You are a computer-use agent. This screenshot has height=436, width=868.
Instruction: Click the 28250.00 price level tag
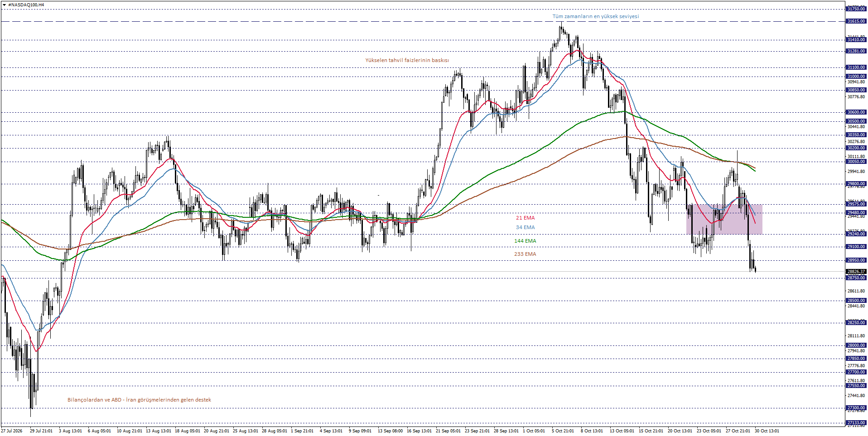856,323
